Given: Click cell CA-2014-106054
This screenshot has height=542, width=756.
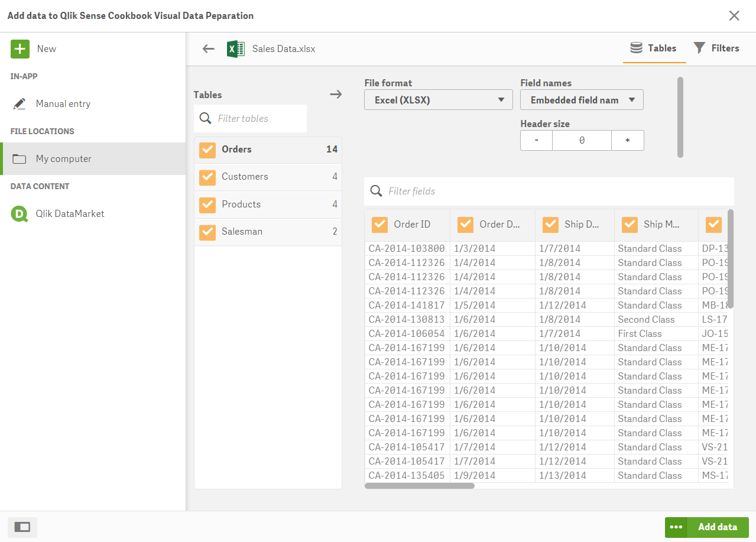Looking at the screenshot, I should point(407,334).
